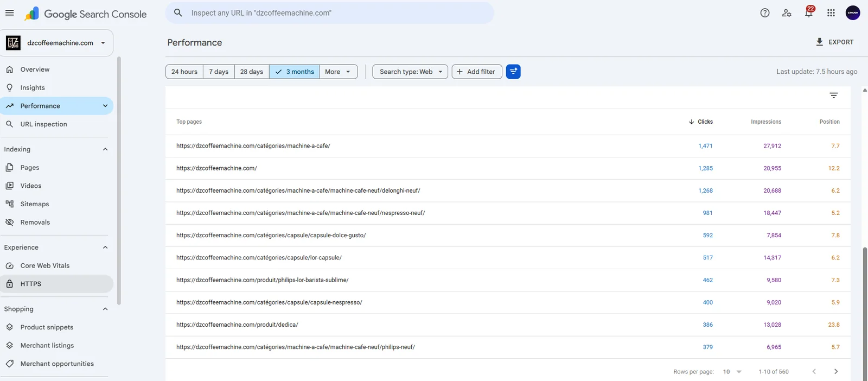Viewport: 868px width, 381px height.
Task: Click the EXPORT button
Action: point(834,42)
